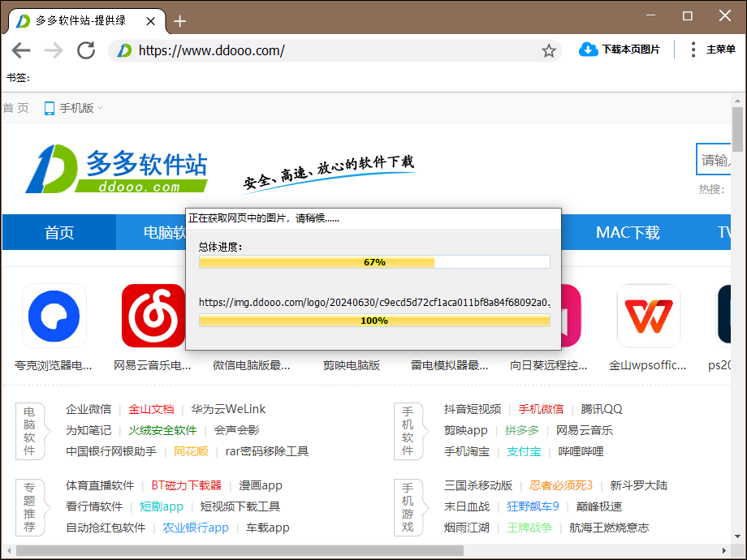Click the 抖音短视频 link
The image size is (747, 560).
coord(473,409)
